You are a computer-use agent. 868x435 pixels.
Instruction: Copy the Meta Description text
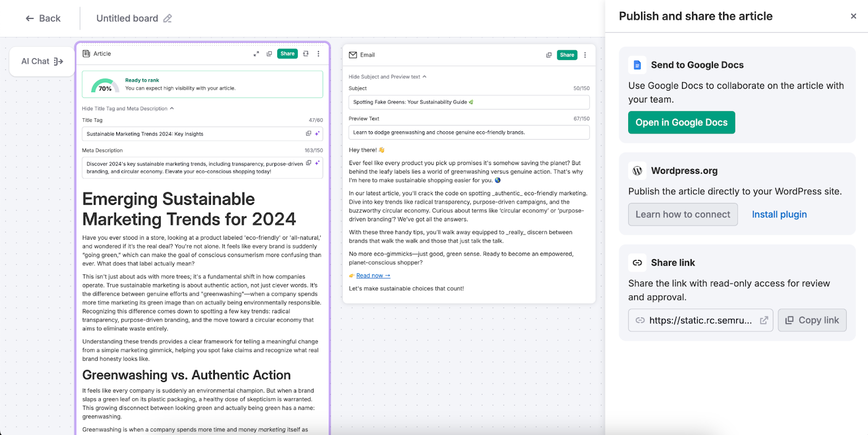point(309,163)
